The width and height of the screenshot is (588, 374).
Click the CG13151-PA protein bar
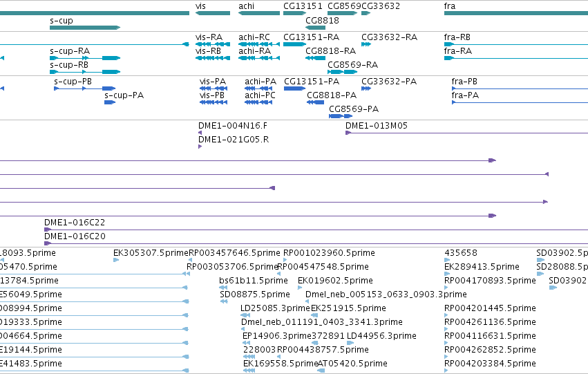(294, 88)
